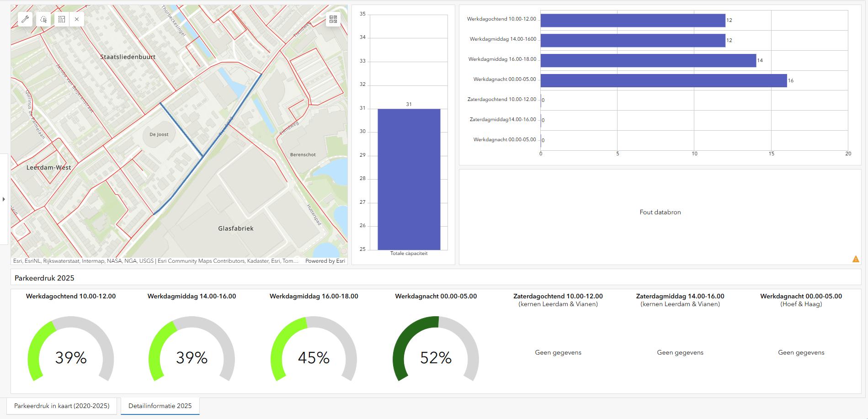Screen dimensions: 868x419
Task: Click the Werkdagmiddag 16.00-18.00 bar showing 14
Action: coord(648,60)
